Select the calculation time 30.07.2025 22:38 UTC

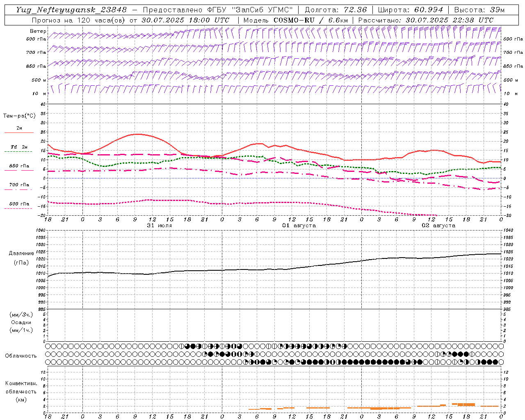tap(450, 20)
